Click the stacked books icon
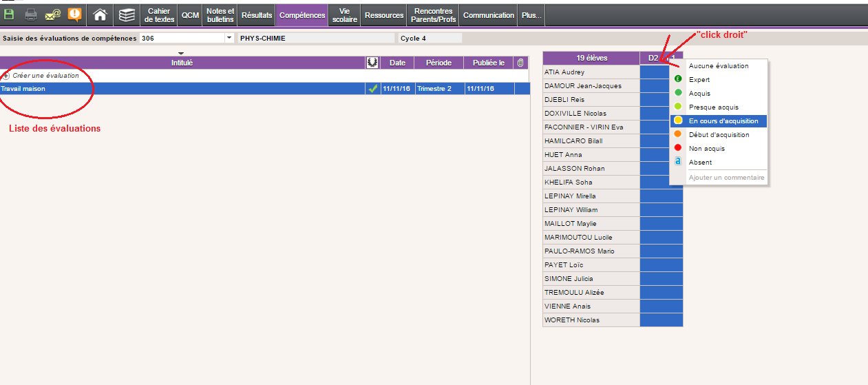 (x=126, y=14)
